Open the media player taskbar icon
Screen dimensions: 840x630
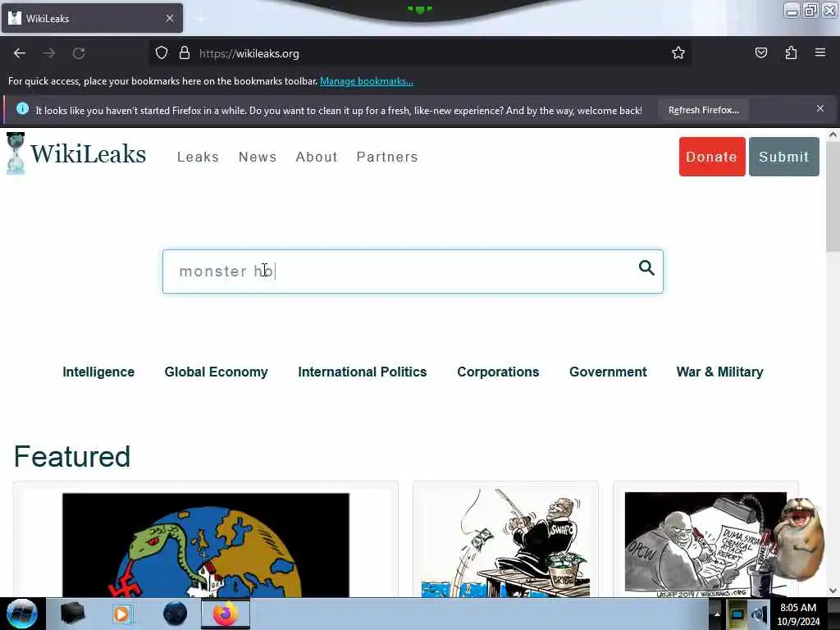121,614
